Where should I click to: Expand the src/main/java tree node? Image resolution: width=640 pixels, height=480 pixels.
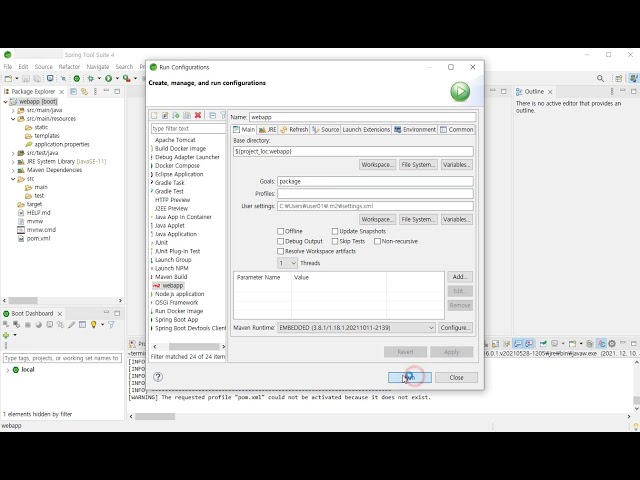pyautogui.click(x=13, y=110)
